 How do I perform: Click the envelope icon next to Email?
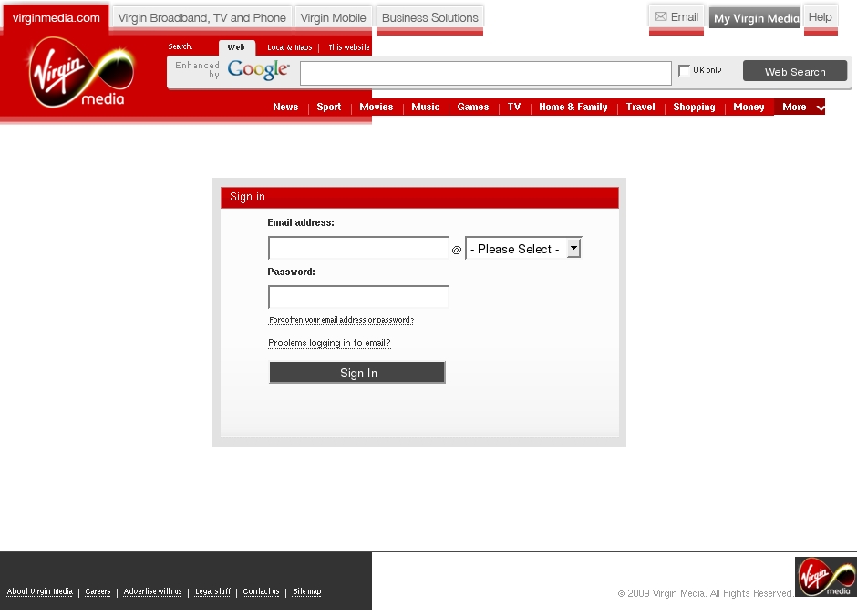[660, 17]
